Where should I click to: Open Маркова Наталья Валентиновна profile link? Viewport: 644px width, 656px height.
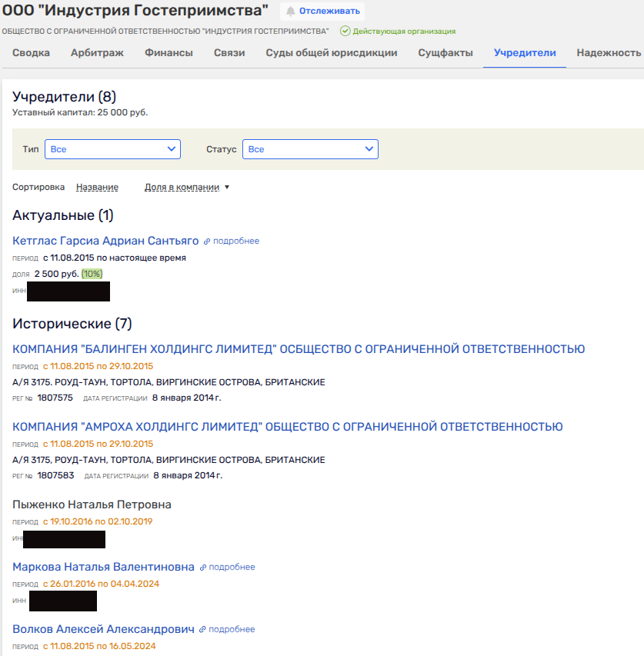[103, 568]
